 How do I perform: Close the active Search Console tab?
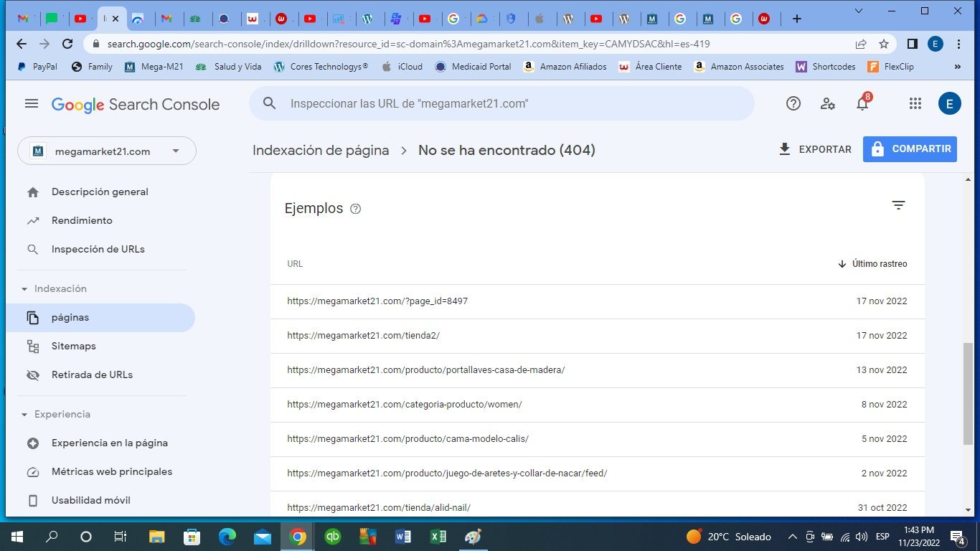pos(116,19)
